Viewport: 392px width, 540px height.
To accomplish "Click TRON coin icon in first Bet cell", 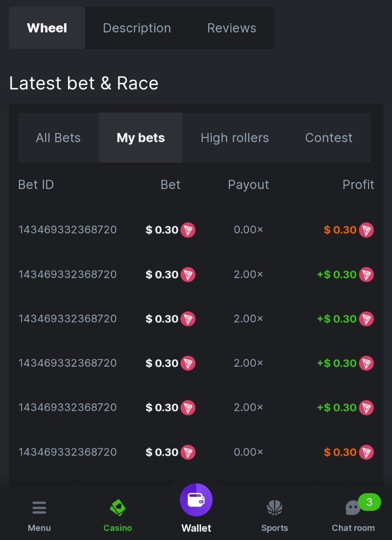I will coord(188,230).
